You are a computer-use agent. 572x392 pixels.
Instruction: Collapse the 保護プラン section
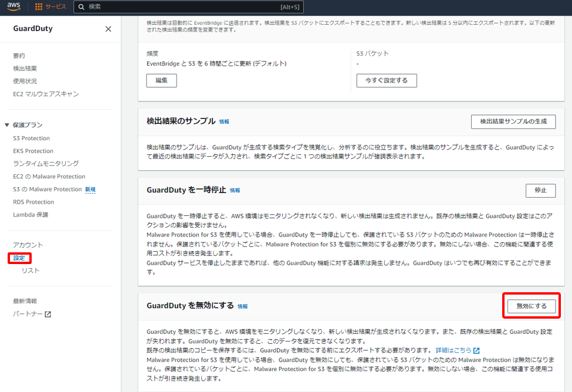click(6, 125)
